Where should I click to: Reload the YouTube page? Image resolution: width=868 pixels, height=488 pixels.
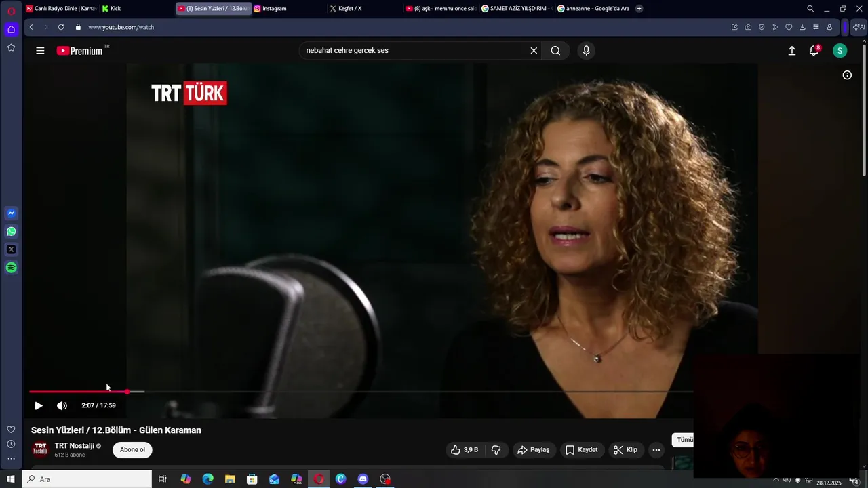pyautogui.click(x=61, y=27)
